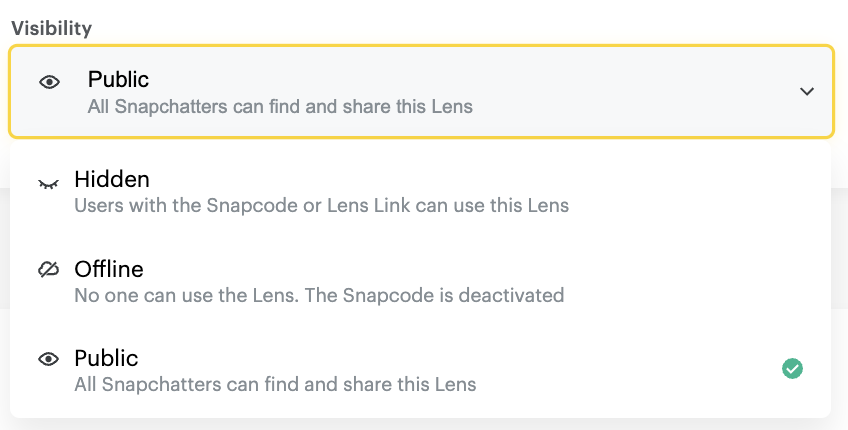Choose Public from the dropdown list
The height and width of the screenshot is (430, 848).
click(x=106, y=358)
